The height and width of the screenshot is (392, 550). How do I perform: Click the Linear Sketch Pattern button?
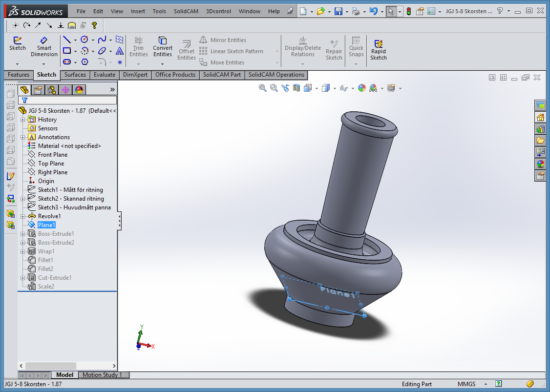point(231,51)
